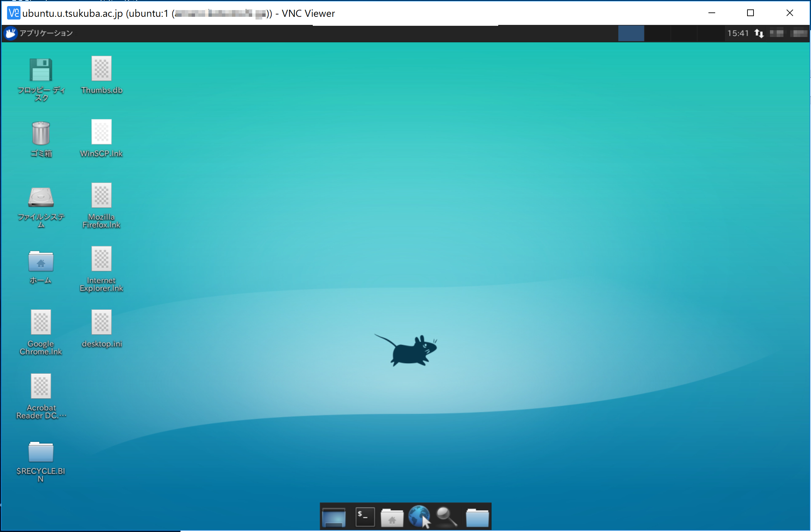Screen dimensions: 811x532
Task: Click the network up/down arrows indicator
Action: point(759,33)
